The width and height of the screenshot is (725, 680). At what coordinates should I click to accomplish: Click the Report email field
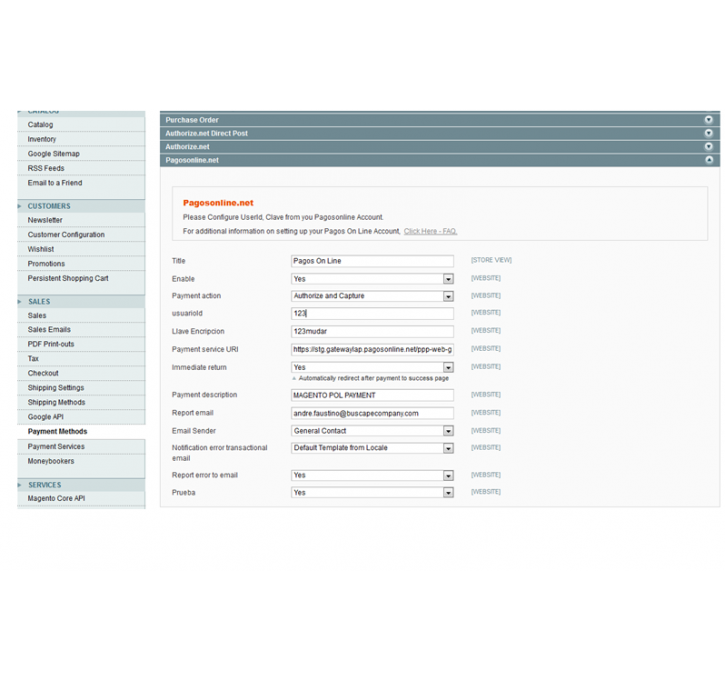[x=372, y=413]
